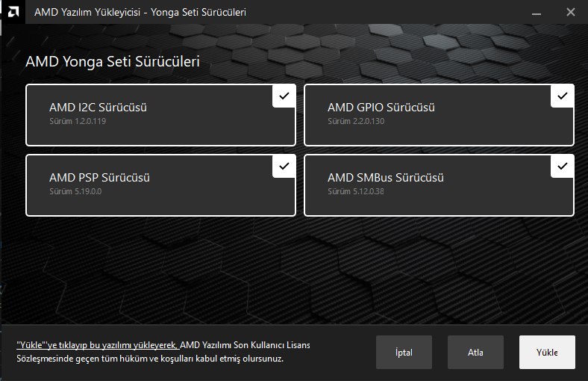The width and height of the screenshot is (588, 381).
Task: Click the AMD logo icon in title bar
Action: click(13, 12)
